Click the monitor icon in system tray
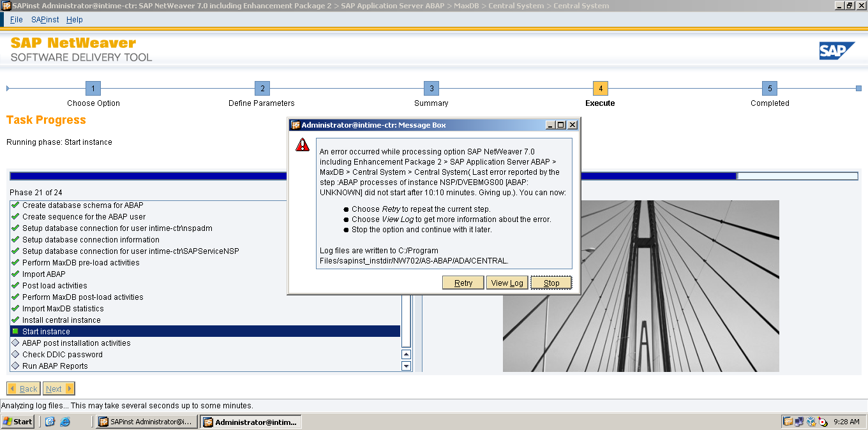The width and height of the screenshot is (868, 430). click(x=799, y=422)
